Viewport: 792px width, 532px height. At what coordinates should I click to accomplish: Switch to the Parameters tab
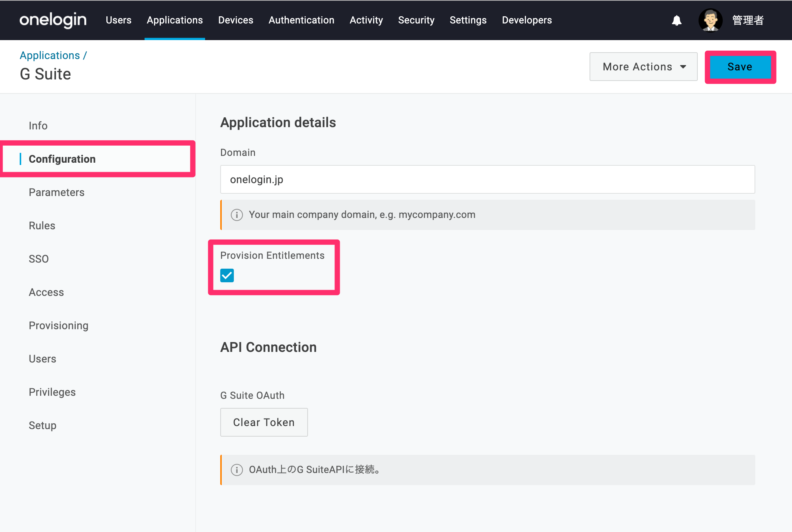[57, 192]
